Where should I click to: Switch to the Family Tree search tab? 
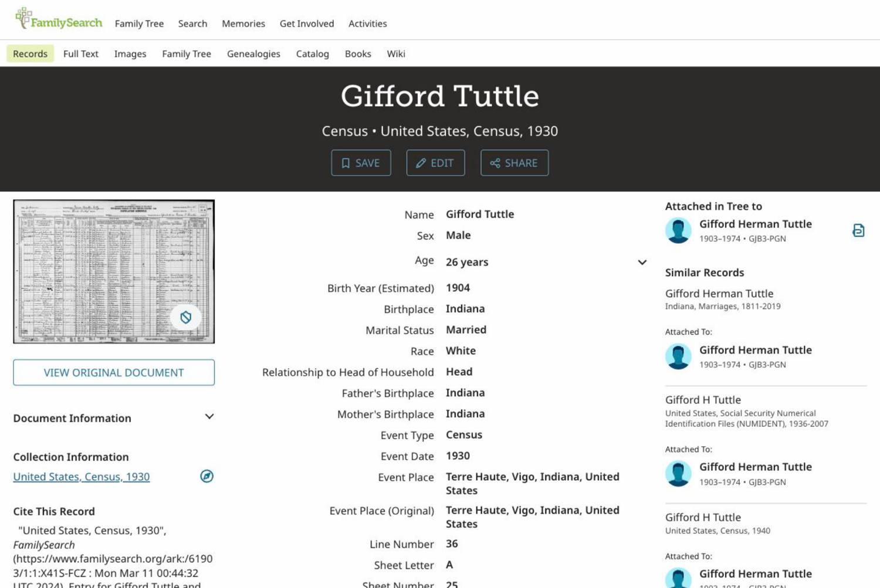point(187,53)
